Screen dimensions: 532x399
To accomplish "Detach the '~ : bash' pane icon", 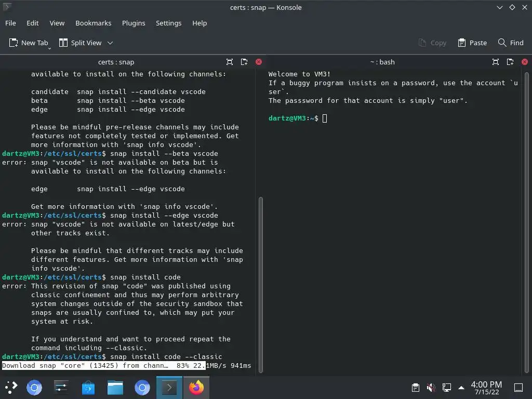I will (x=510, y=62).
